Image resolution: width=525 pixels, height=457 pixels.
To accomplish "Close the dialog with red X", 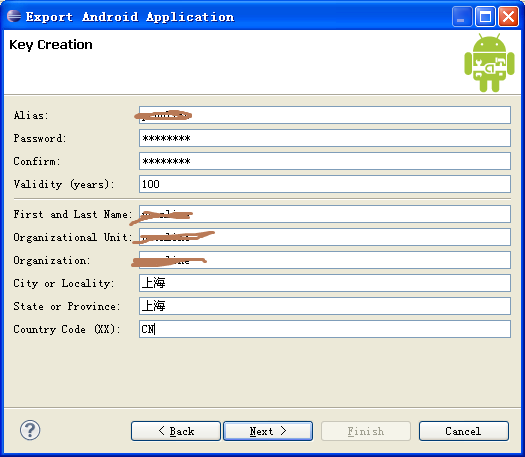I will 508,17.
